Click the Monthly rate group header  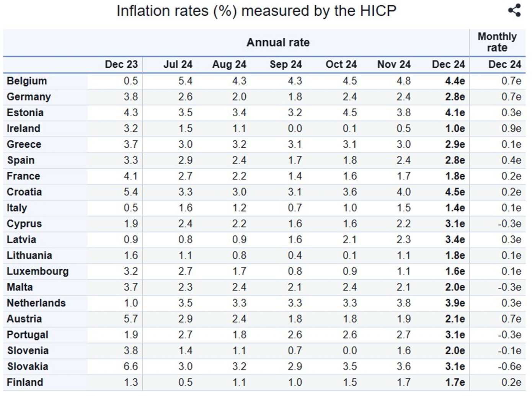tap(497, 42)
